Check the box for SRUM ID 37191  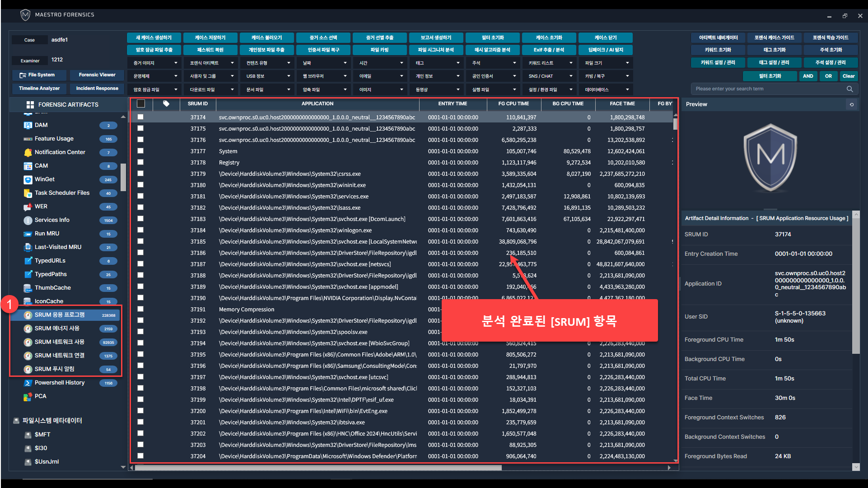coord(140,309)
